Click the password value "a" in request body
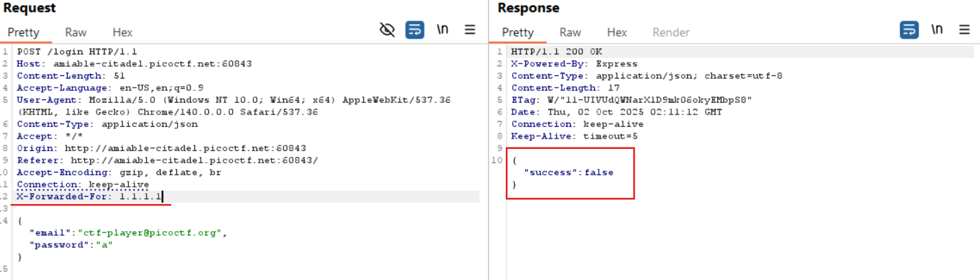 tap(106, 245)
